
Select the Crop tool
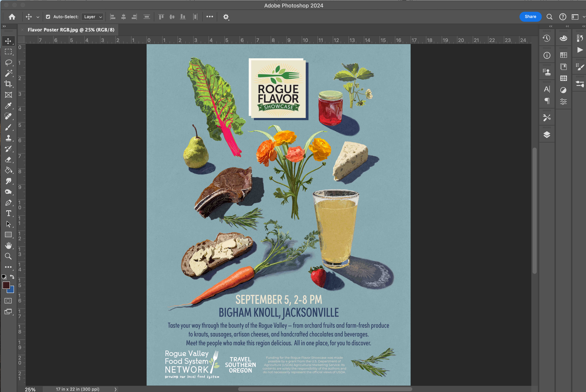pyautogui.click(x=8, y=84)
